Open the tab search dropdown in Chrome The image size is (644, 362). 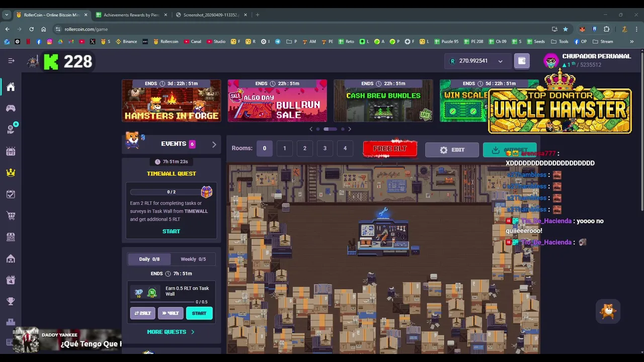coord(7,15)
